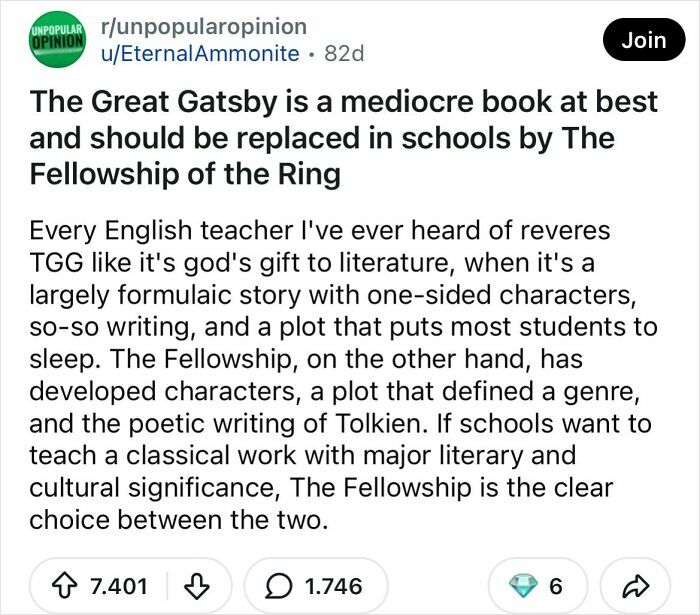Open the Unpopular Opinion subreddit avatar
Viewport: 700px width, 615px height.
click(x=57, y=39)
